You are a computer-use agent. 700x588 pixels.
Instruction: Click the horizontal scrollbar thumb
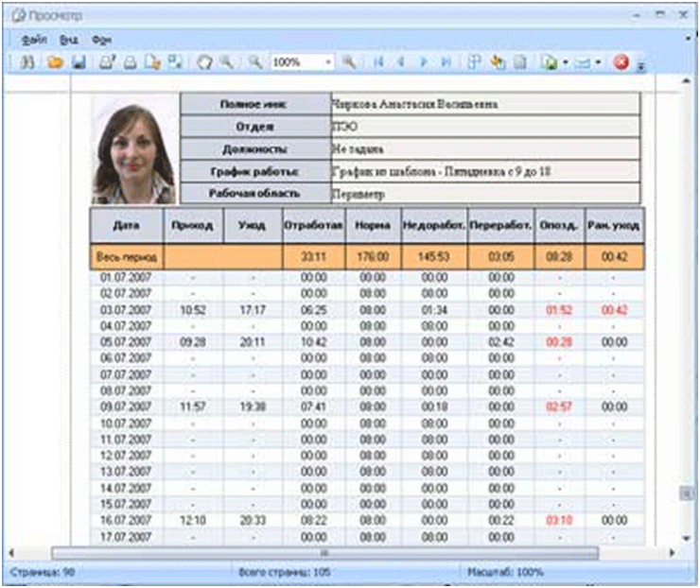click(x=325, y=553)
